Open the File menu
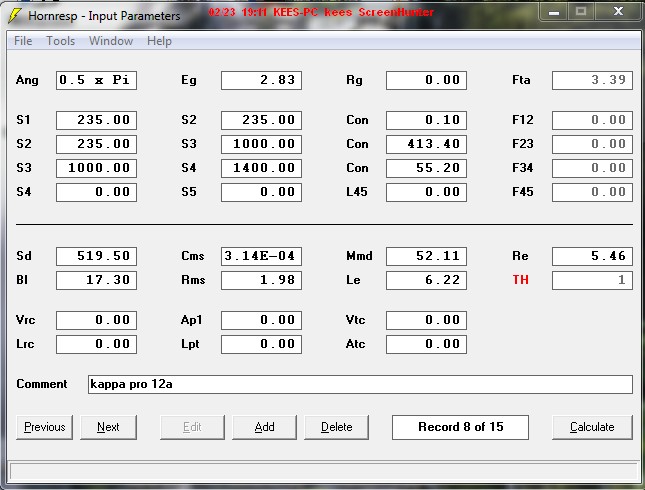Screen dimensions: 645x490 [x=23, y=41]
